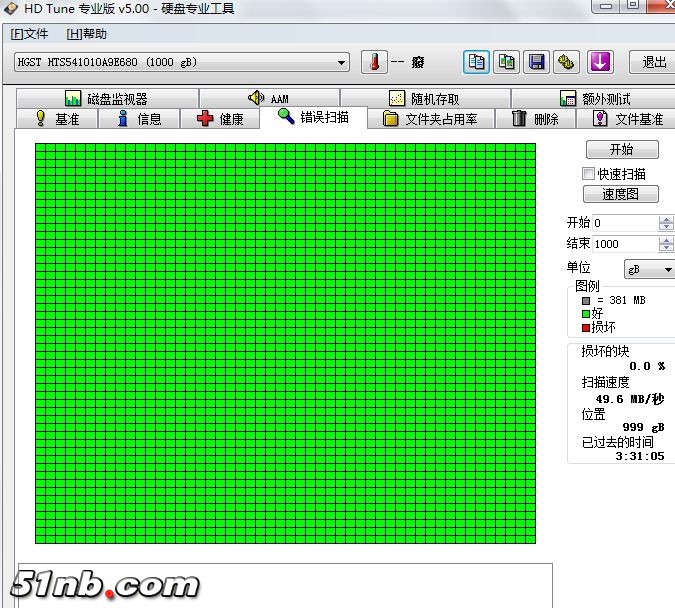Open the 文件夹占用率 tab
Screen dimensions: 675x608
pyautogui.click(x=431, y=118)
